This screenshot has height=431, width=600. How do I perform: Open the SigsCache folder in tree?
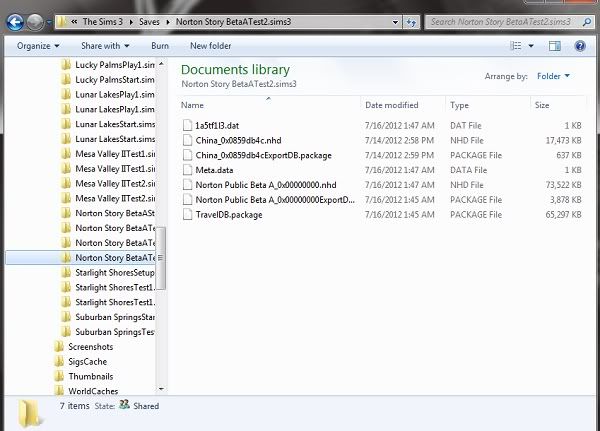pos(88,362)
